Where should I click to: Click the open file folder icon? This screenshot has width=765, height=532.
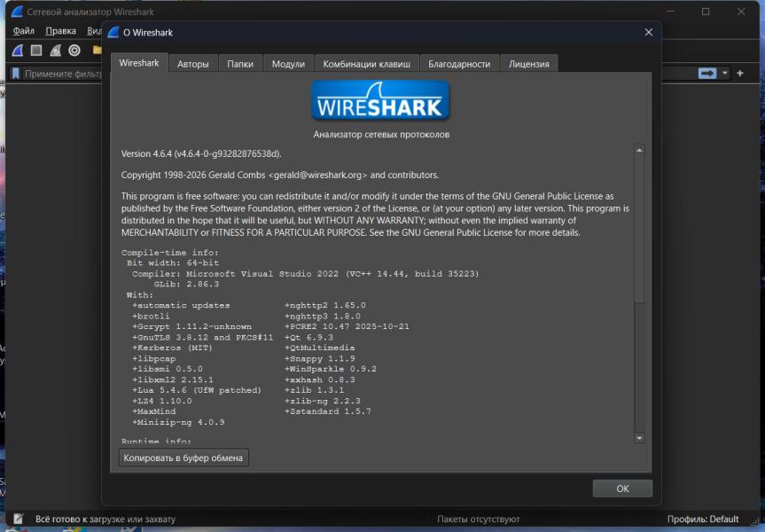(96, 51)
